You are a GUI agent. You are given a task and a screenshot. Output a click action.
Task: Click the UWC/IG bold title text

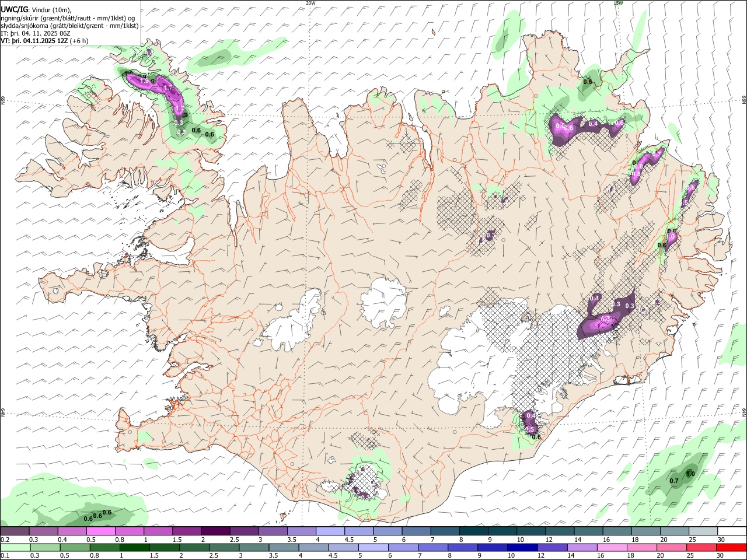pos(15,10)
